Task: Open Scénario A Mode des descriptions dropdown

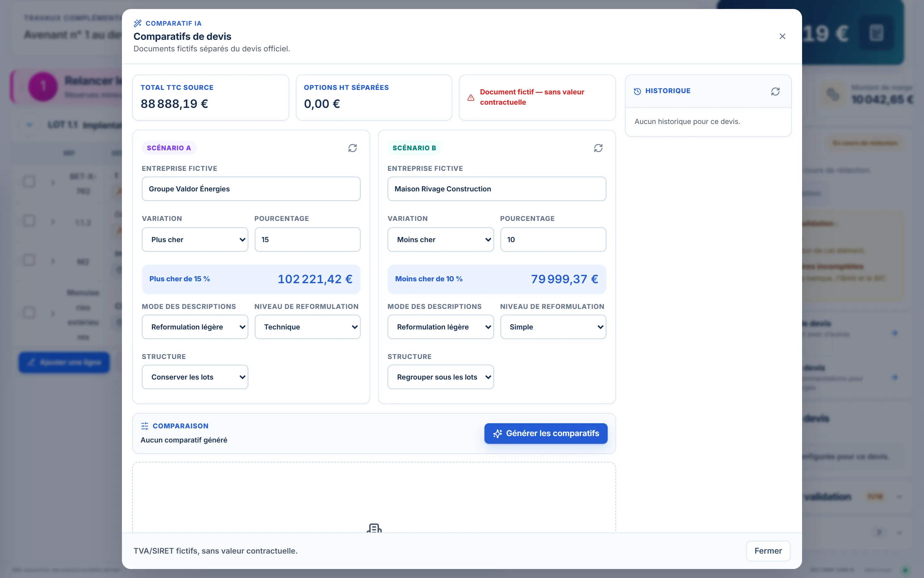Action: click(195, 327)
